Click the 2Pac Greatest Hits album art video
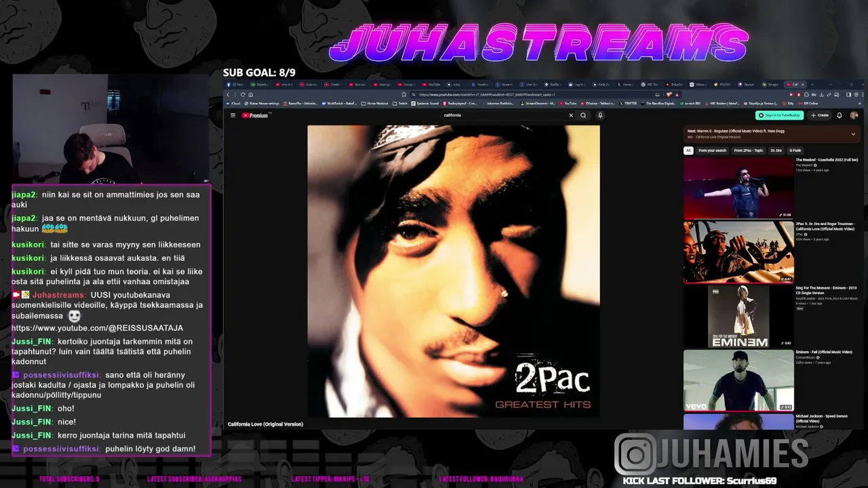The height and width of the screenshot is (488, 868). pyautogui.click(x=454, y=271)
